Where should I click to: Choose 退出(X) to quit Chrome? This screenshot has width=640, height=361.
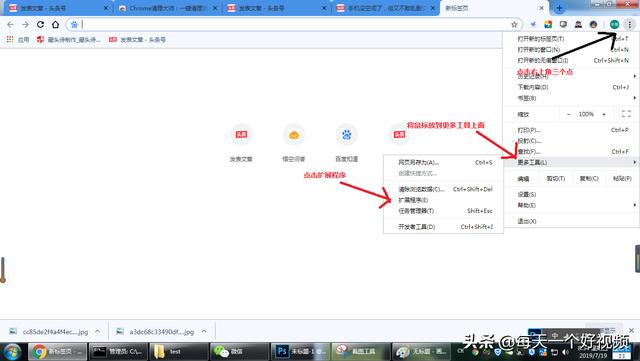pos(572,221)
